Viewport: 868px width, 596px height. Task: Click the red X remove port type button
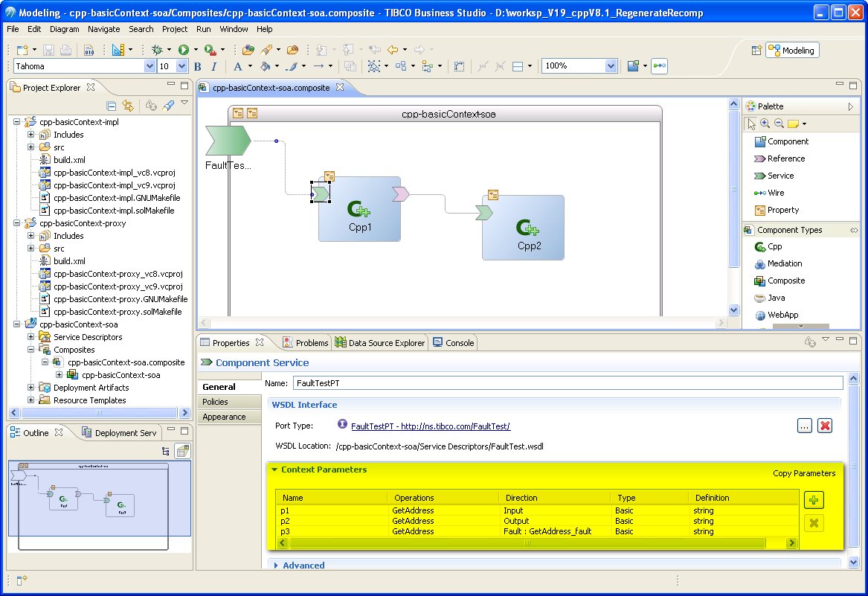pos(824,426)
